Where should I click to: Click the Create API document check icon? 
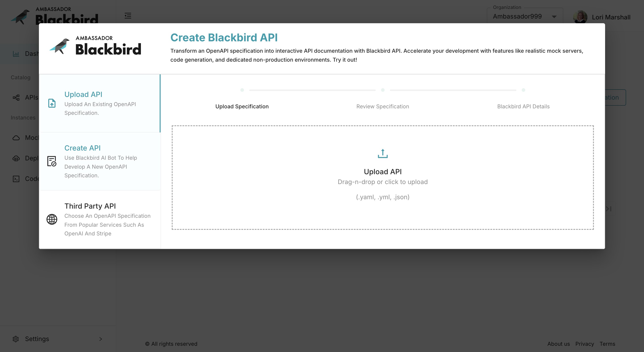(x=52, y=161)
